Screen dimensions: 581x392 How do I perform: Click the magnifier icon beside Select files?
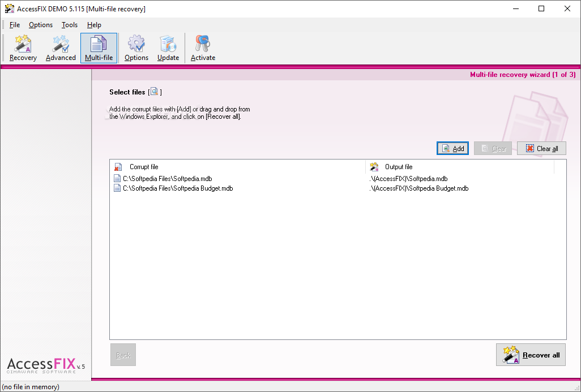[154, 92]
